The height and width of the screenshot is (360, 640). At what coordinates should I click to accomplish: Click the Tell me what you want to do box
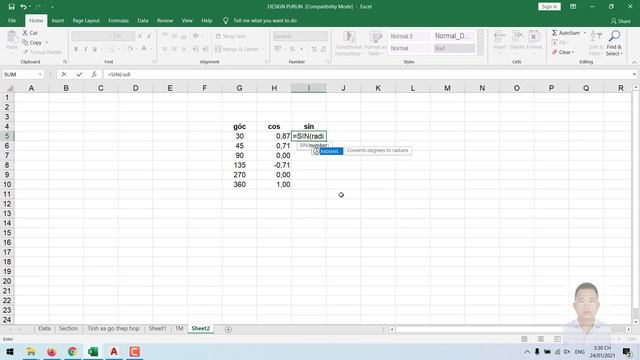coord(265,20)
